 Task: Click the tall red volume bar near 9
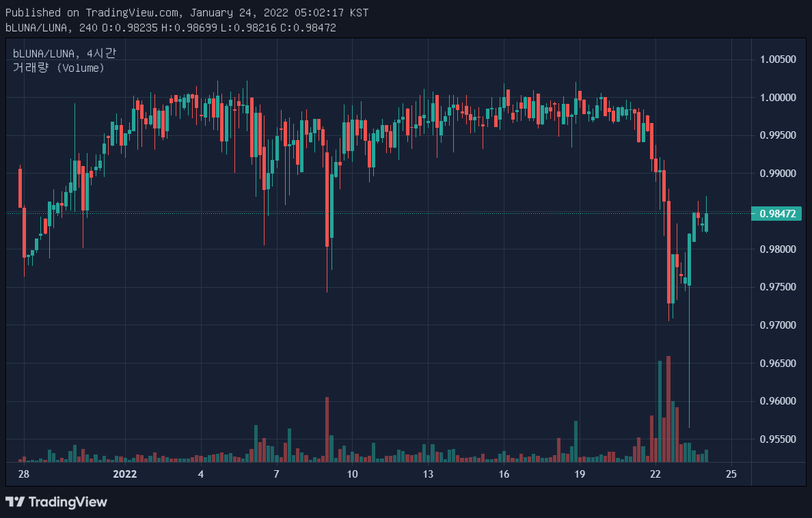[x=327, y=429]
